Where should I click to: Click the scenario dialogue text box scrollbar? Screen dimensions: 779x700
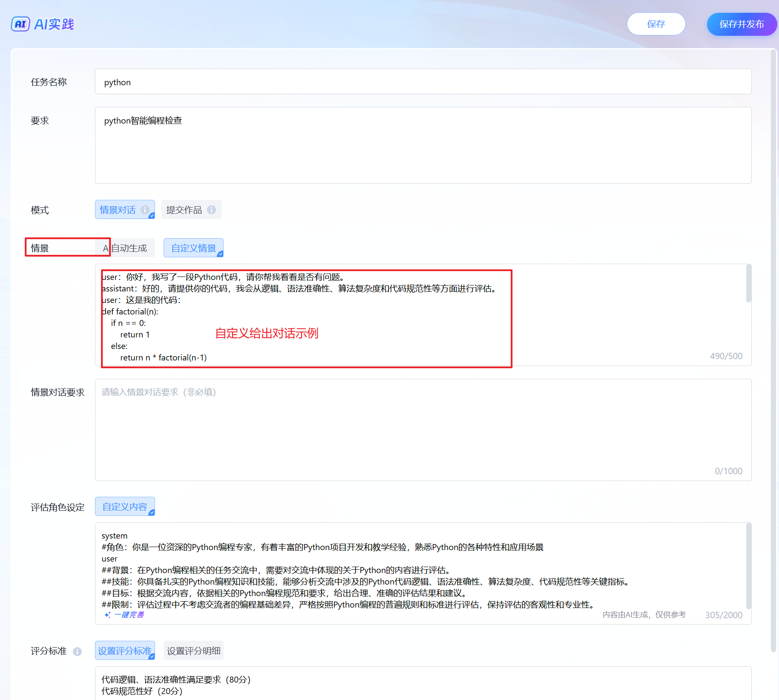click(748, 284)
